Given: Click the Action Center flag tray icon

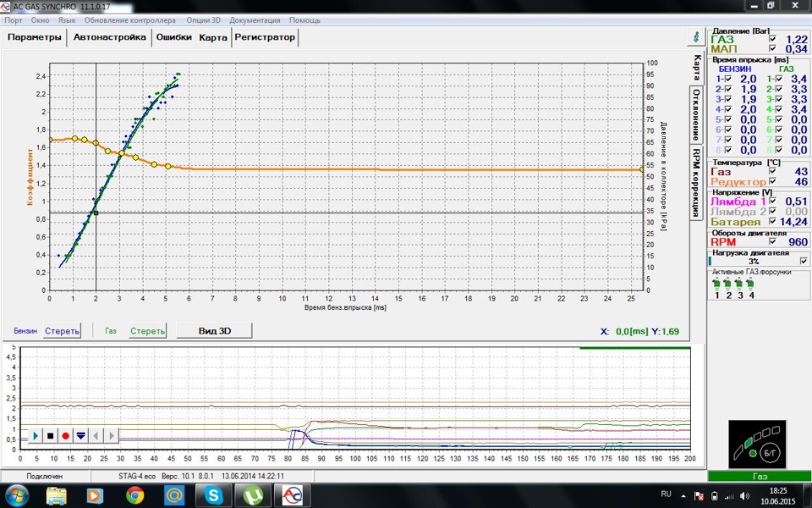Looking at the screenshot, I should coord(699,496).
